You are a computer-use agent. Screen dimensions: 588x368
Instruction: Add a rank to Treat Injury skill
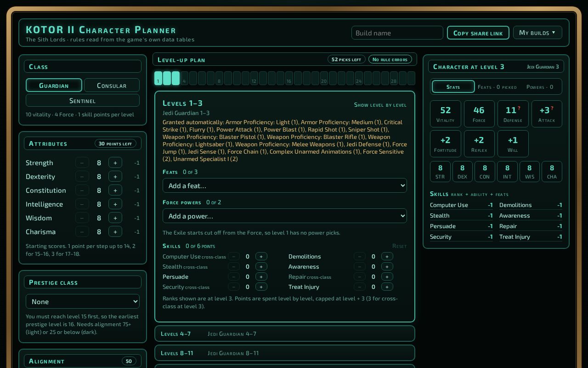point(387,287)
